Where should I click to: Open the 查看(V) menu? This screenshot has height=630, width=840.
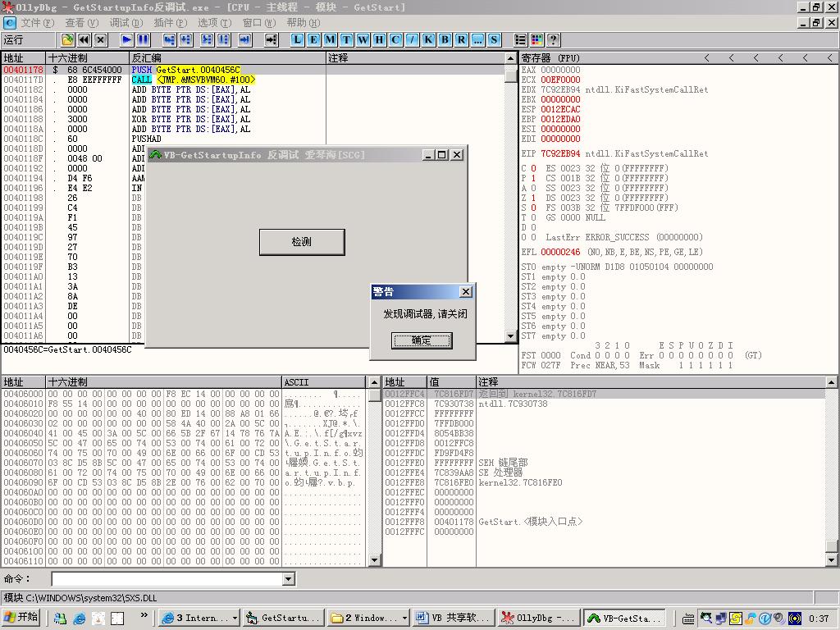[82, 22]
